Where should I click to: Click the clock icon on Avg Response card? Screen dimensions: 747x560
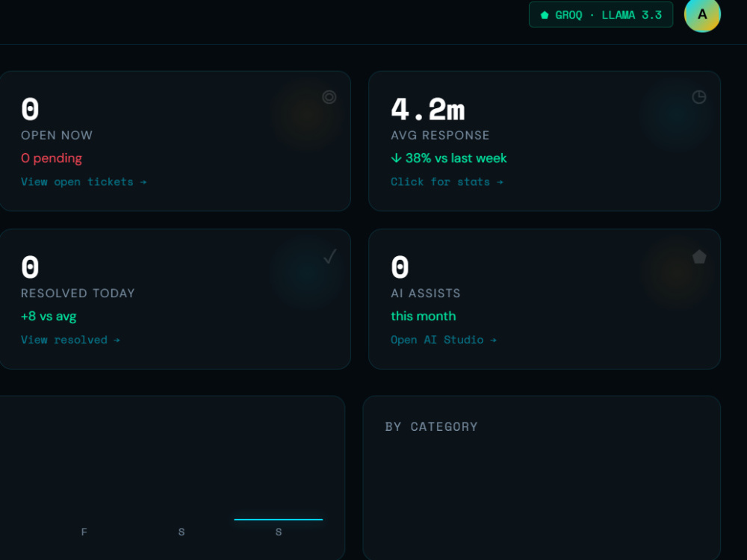pos(699,97)
